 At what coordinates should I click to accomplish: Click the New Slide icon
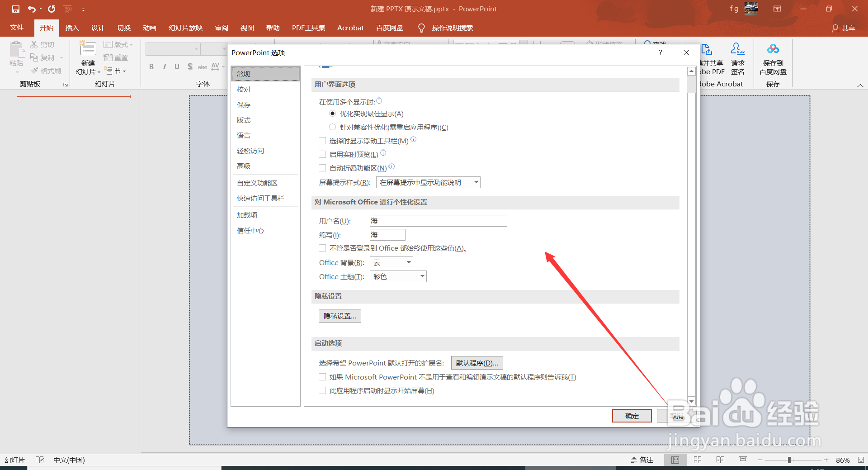(x=88, y=49)
